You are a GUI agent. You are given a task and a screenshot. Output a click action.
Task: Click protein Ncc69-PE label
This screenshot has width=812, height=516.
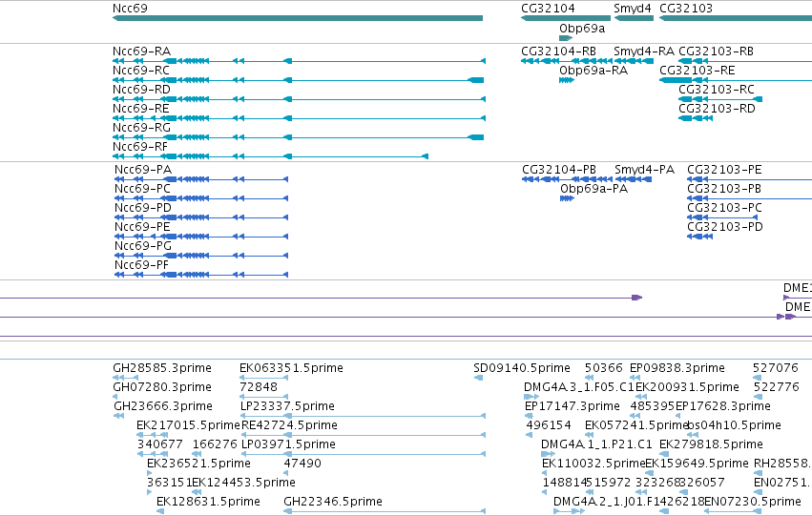click(142, 227)
